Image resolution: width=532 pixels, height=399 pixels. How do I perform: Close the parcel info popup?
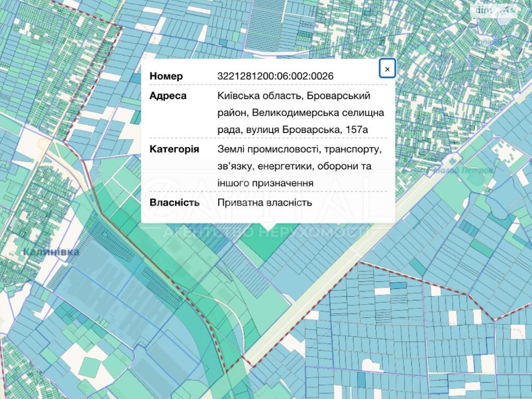tap(387, 68)
